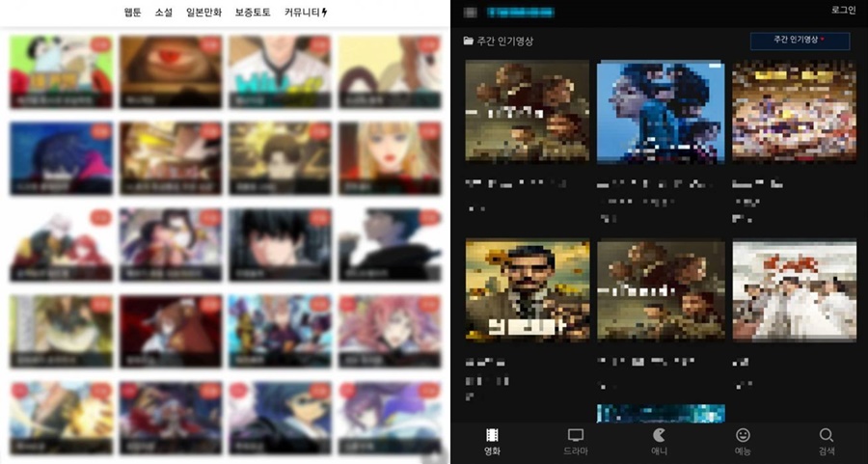Open the hamburger menu icon beside the logo
The width and height of the screenshot is (868, 464).
click(x=470, y=13)
